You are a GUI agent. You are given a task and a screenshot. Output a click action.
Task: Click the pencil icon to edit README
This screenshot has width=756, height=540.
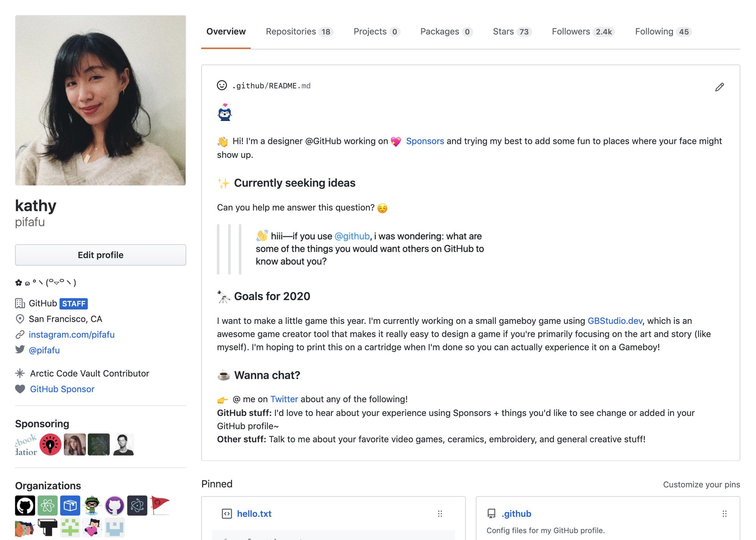[719, 87]
